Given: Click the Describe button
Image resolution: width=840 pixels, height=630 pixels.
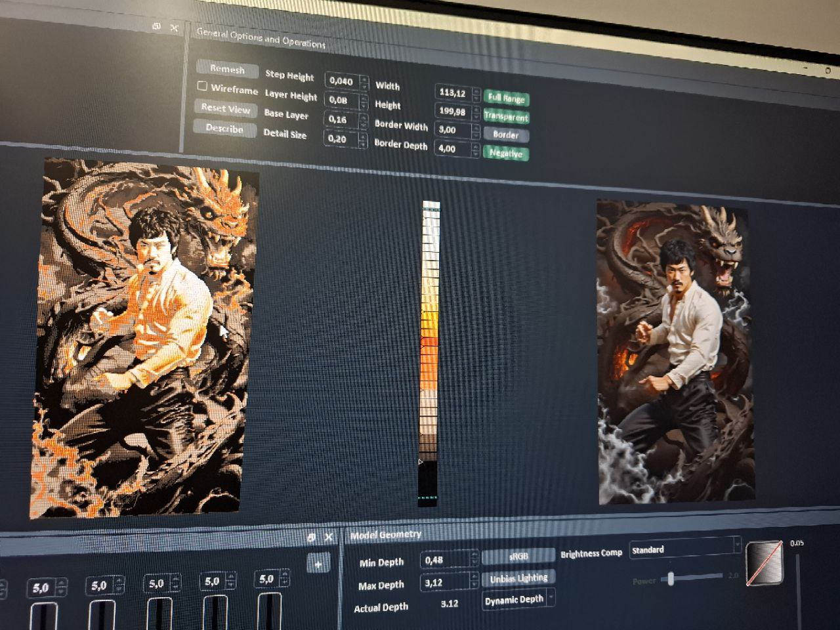Looking at the screenshot, I should 224,129.
